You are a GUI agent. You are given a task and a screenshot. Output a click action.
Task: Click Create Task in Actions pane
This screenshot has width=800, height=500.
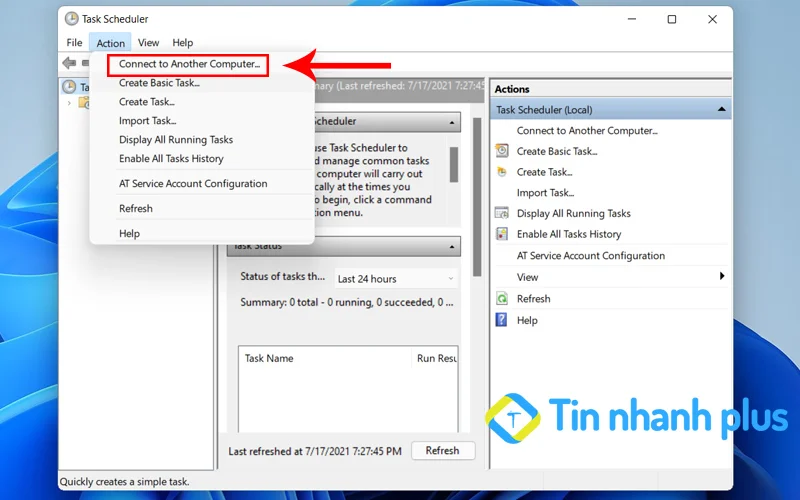pyautogui.click(x=544, y=172)
